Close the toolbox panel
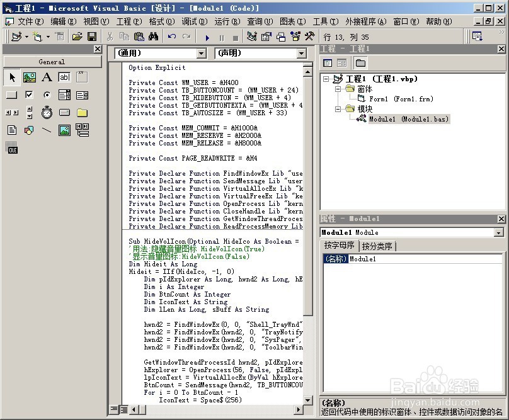The width and height of the screenshot is (509, 420). (x=98, y=49)
